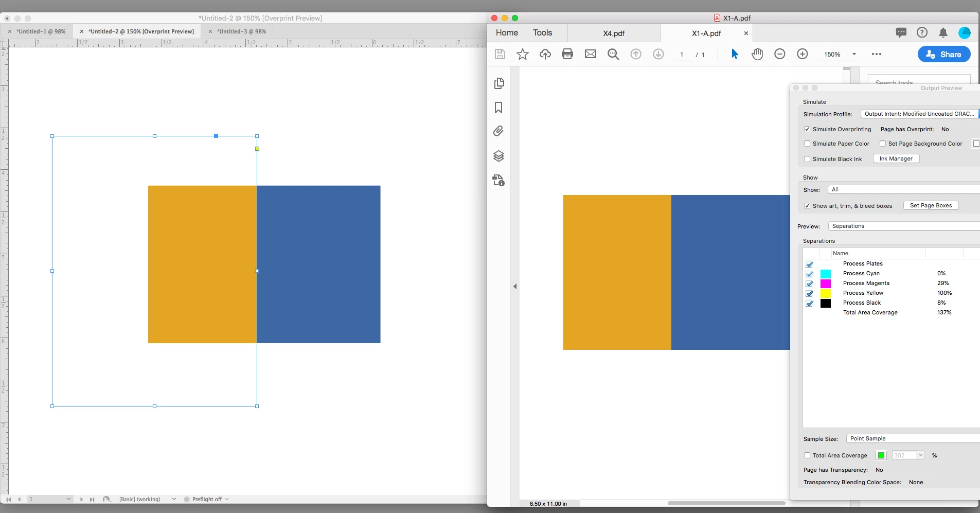980x513 pixels.
Task: Hide the Process Cyan separation
Action: (x=809, y=274)
